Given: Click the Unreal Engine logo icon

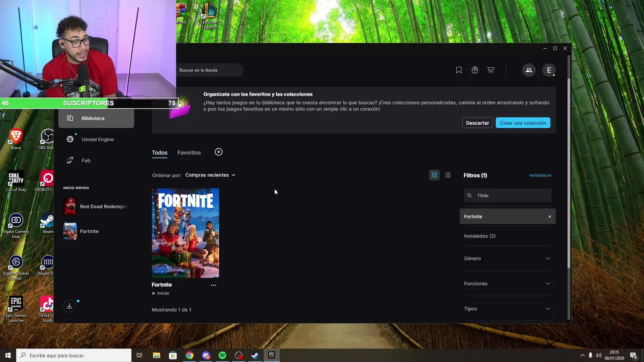Looking at the screenshot, I should [x=70, y=139].
